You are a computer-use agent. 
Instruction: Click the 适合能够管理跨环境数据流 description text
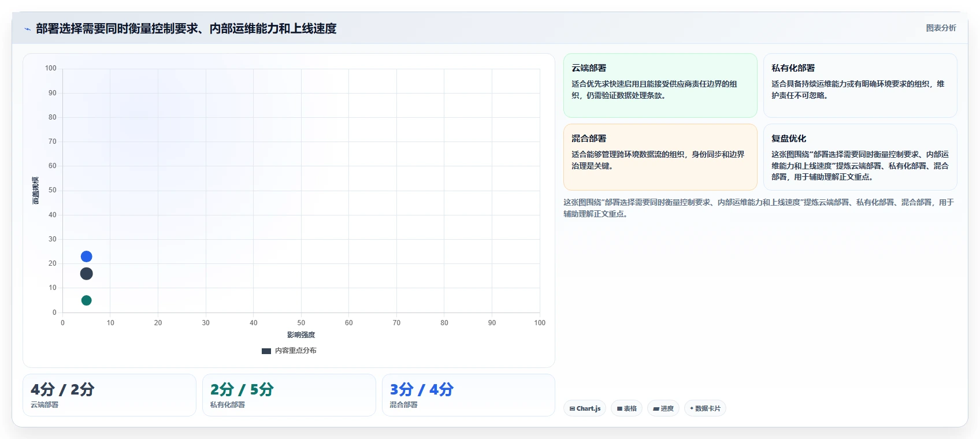point(658,160)
